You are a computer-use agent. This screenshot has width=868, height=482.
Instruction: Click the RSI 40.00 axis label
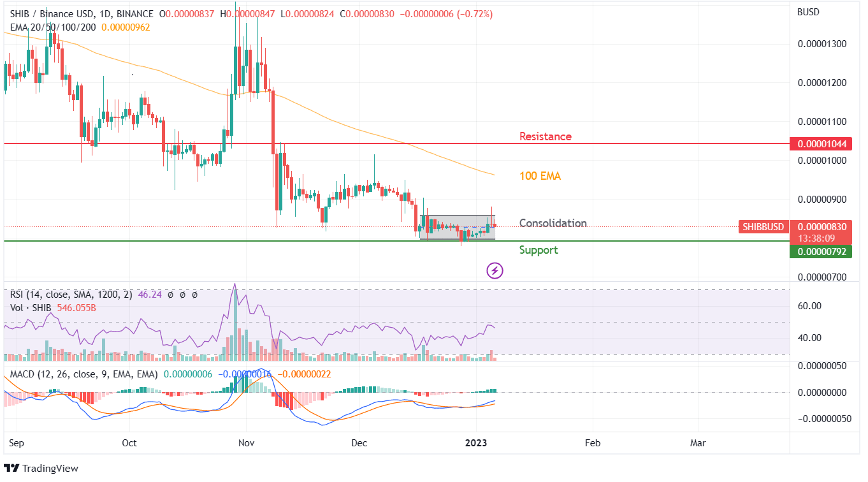click(809, 338)
